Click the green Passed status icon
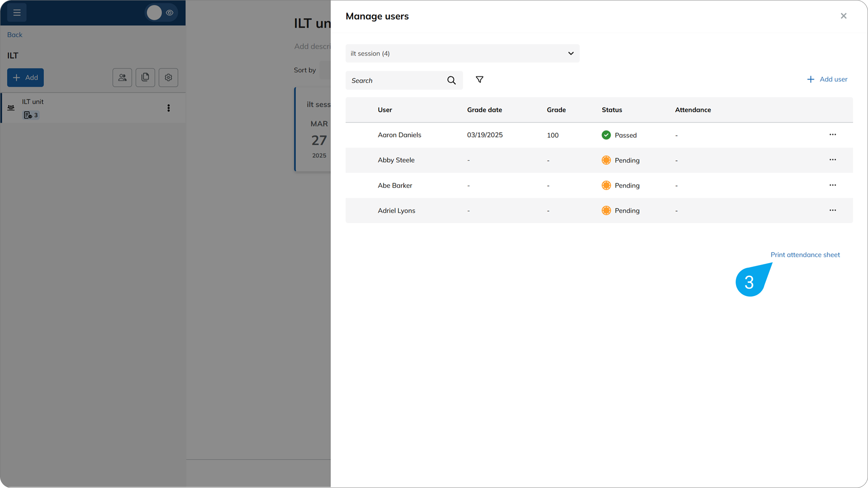This screenshot has height=488, width=868. click(606, 135)
